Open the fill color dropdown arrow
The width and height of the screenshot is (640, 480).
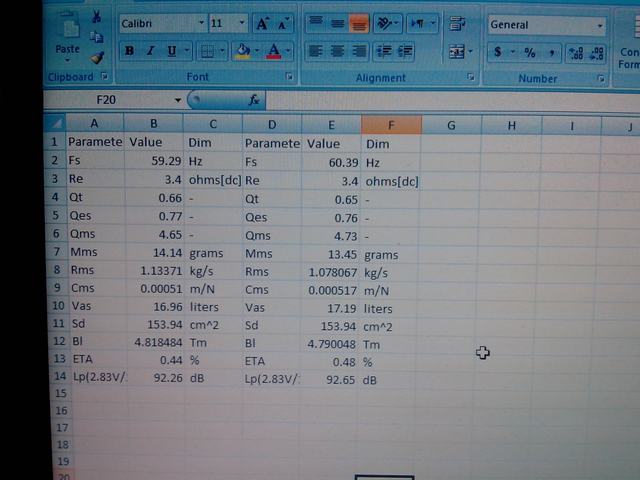click(257, 51)
